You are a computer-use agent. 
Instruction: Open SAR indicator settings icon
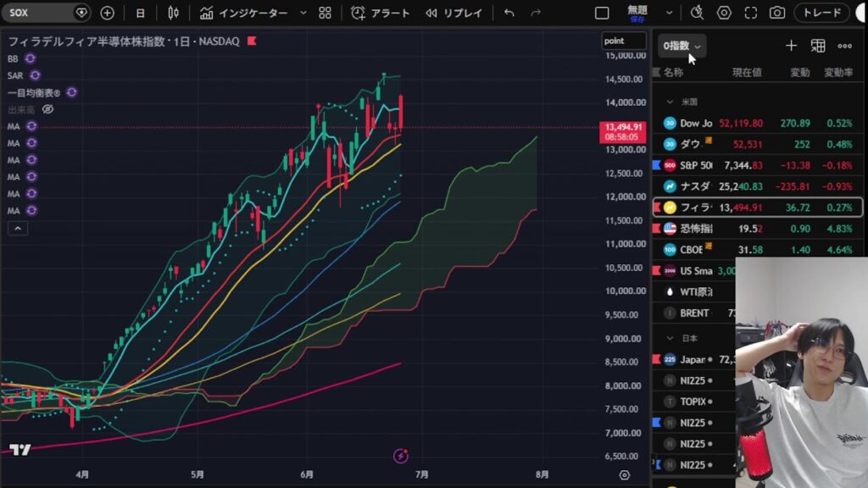[35, 75]
